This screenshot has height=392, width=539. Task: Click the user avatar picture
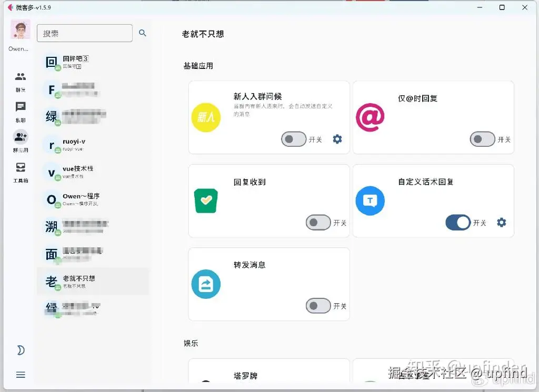(x=21, y=29)
